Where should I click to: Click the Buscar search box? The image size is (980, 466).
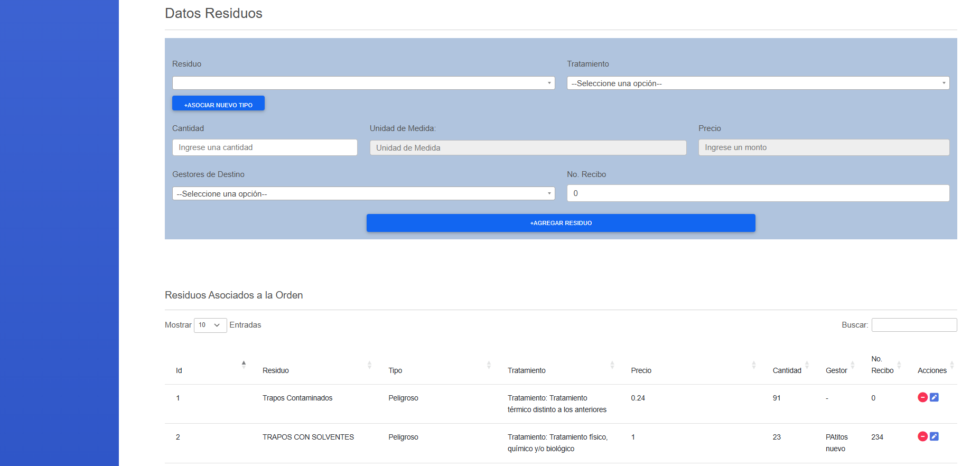(914, 325)
